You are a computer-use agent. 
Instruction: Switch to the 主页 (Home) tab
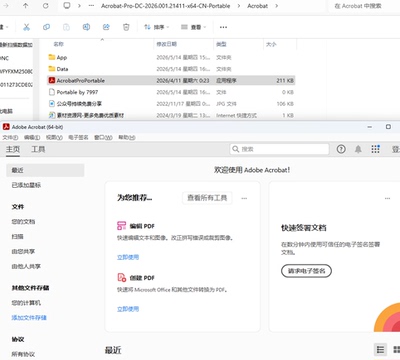tap(13, 149)
